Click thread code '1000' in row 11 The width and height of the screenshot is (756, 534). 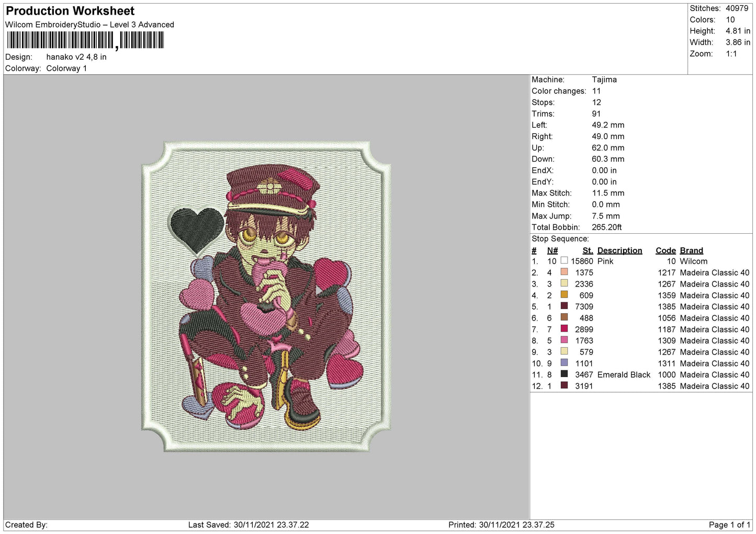[667, 374]
